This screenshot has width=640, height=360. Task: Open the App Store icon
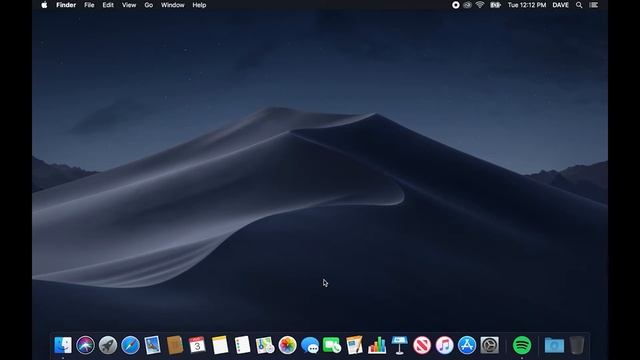click(467, 345)
